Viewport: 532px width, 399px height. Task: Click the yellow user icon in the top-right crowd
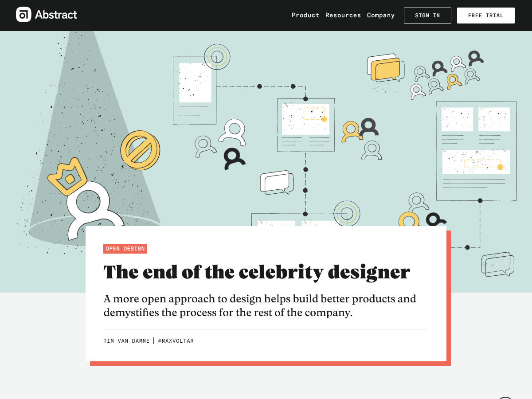453,81
